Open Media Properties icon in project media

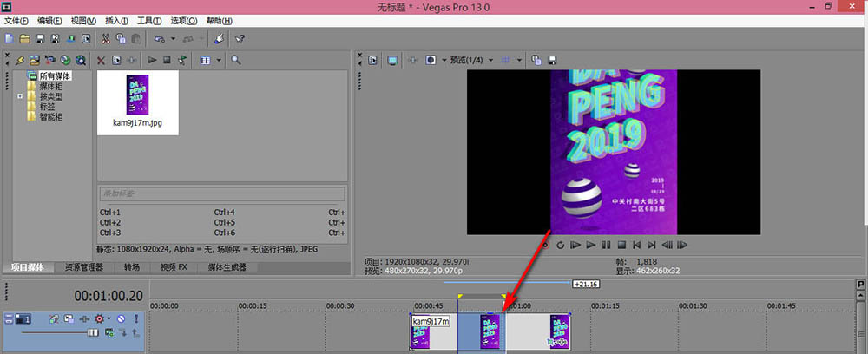tap(117, 60)
